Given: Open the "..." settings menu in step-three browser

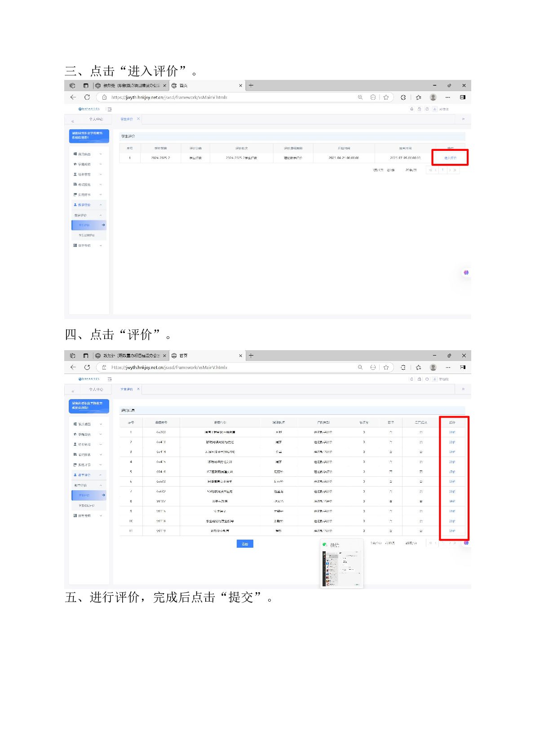Looking at the screenshot, I should tap(448, 97).
